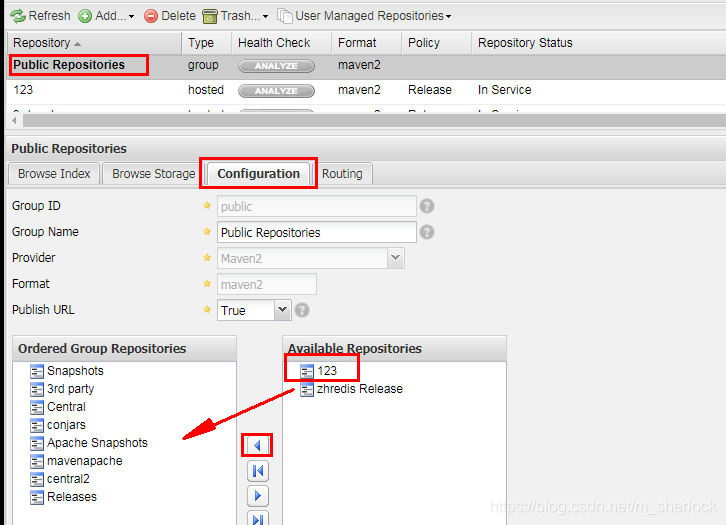Image resolution: width=726 pixels, height=525 pixels.
Task: Click the conjars repository icon
Action: [x=37, y=425]
